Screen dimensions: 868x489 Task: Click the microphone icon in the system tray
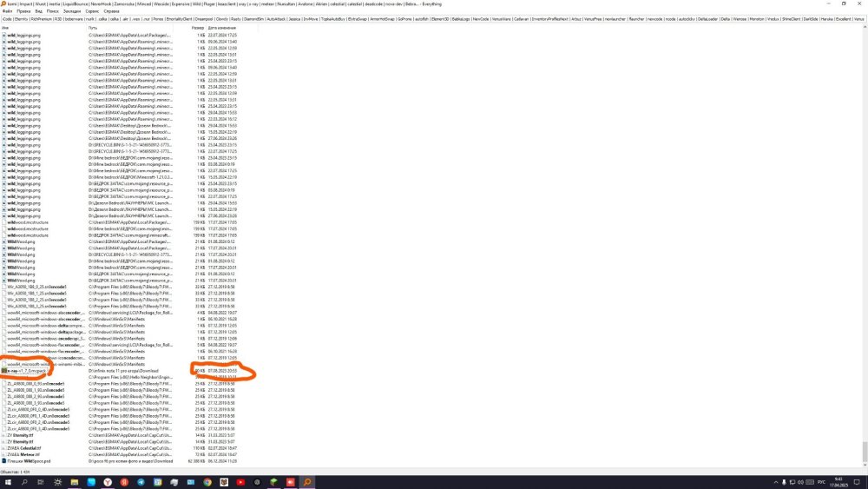click(x=784, y=482)
